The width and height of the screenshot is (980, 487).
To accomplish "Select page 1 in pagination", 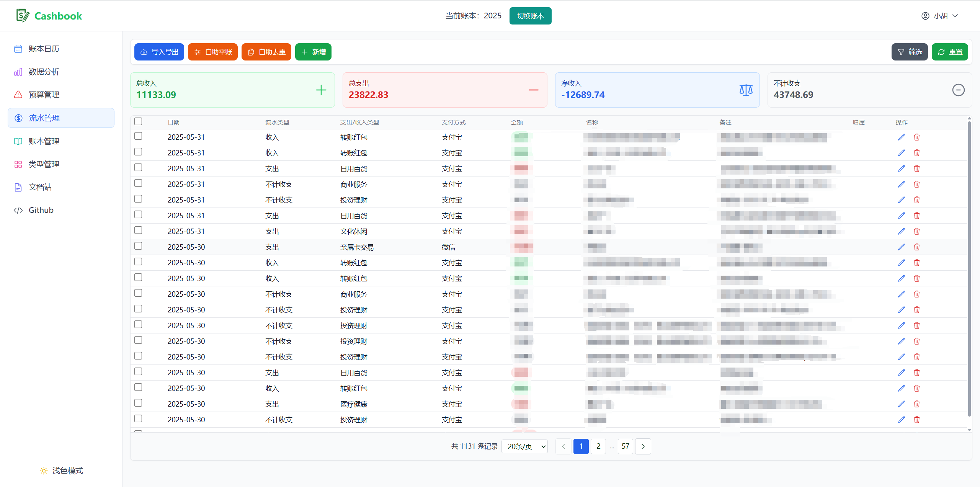I will (x=581, y=446).
